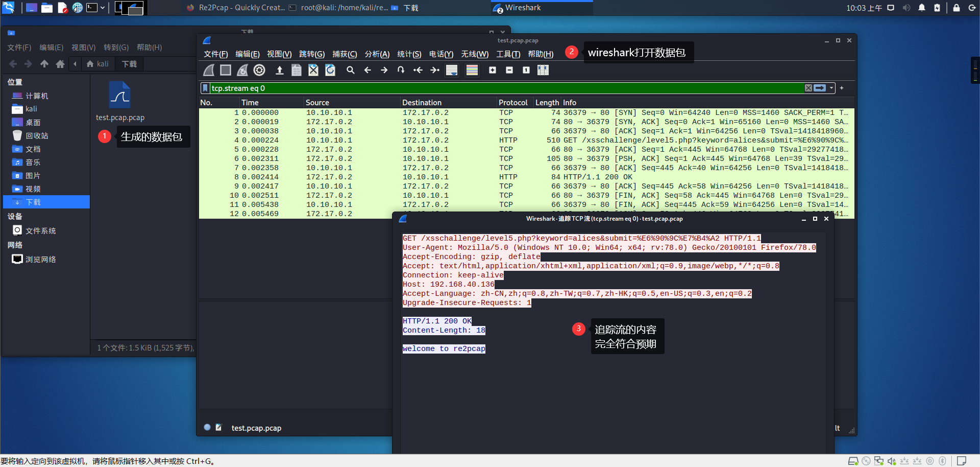Viewport: 980px width, 467px height.
Task: Reset packet text to normal size
Action: (x=526, y=70)
